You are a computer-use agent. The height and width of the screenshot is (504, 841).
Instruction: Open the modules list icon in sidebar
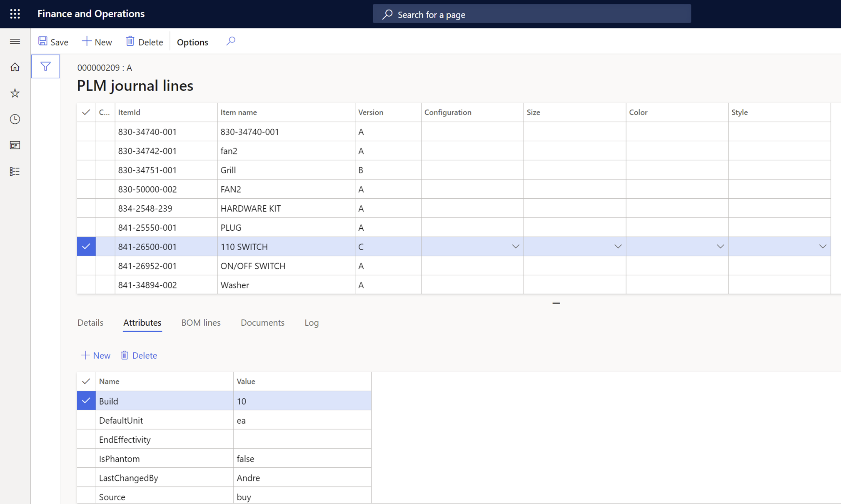[15, 171]
